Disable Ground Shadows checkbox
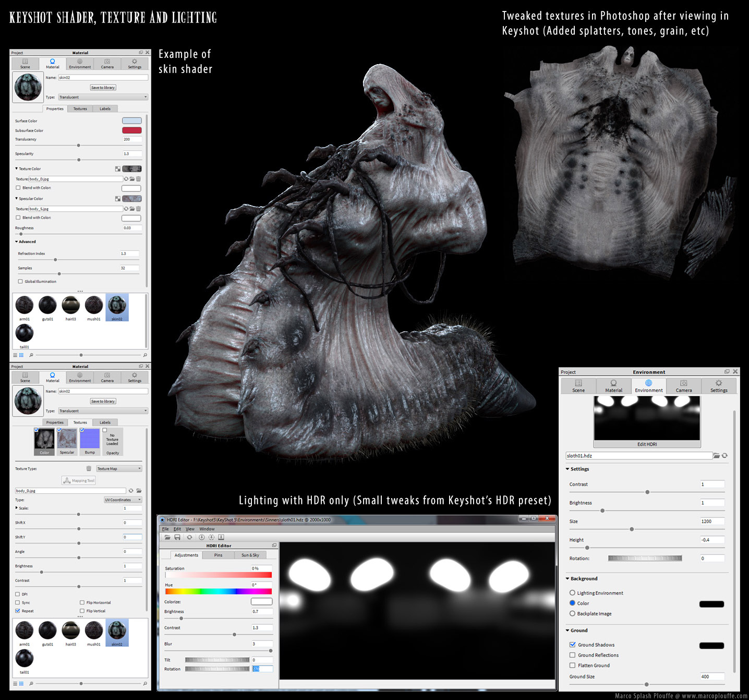This screenshot has width=749, height=700. click(572, 645)
